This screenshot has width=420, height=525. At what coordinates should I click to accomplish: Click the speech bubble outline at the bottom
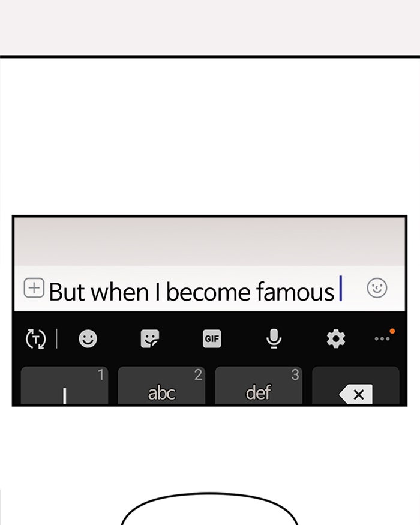click(209, 509)
